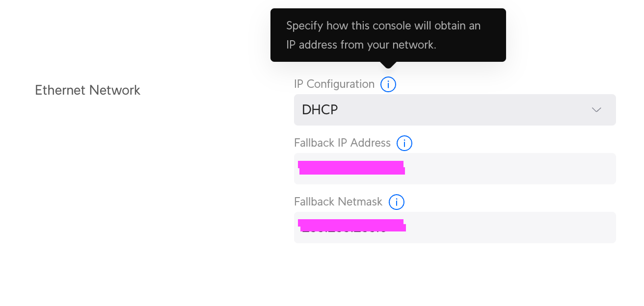Click the Fallback IP Address label text

[x=342, y=143]
